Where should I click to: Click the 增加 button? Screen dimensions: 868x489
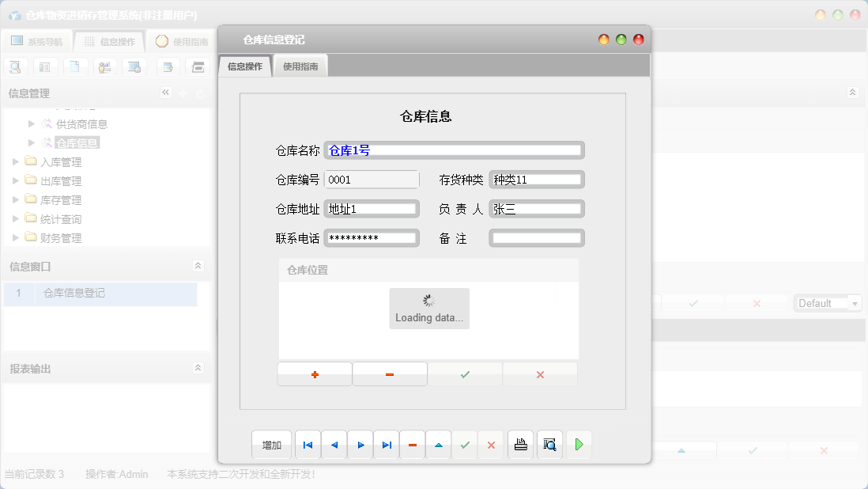click(271, 444)
